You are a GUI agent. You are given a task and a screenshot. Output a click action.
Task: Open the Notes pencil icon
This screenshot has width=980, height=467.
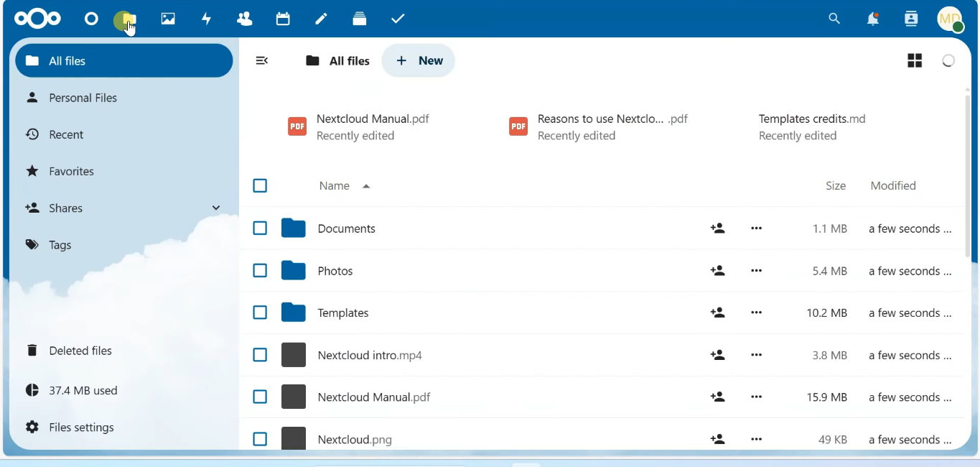tap(322, 19)
